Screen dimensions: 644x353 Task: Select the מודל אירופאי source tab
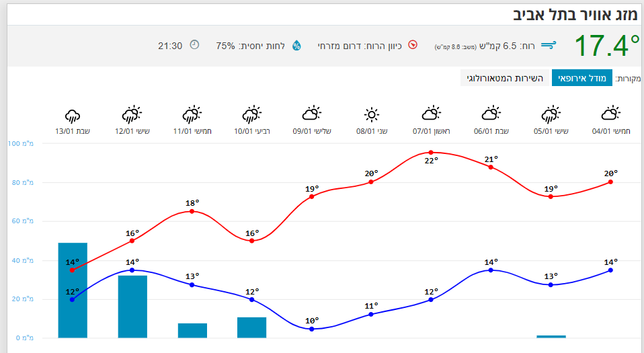tap(581, 78)
